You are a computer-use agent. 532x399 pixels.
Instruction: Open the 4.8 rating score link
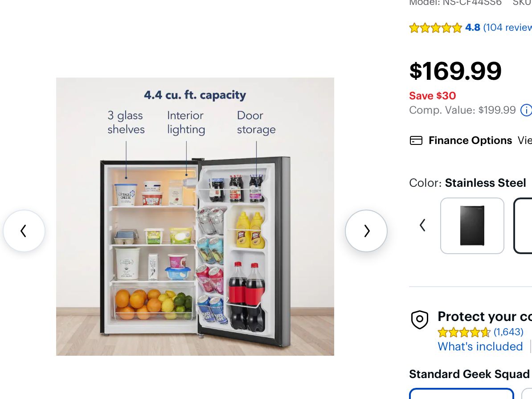[472, 28]
